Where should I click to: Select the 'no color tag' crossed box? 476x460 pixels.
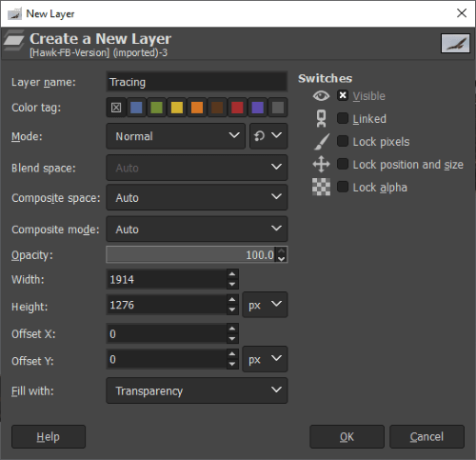click(116, 108)
